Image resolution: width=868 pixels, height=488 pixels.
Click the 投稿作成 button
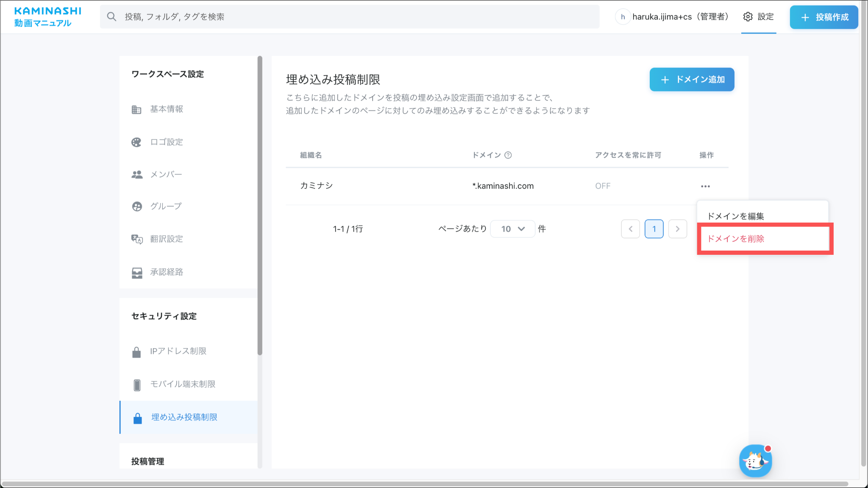point(823,17)
